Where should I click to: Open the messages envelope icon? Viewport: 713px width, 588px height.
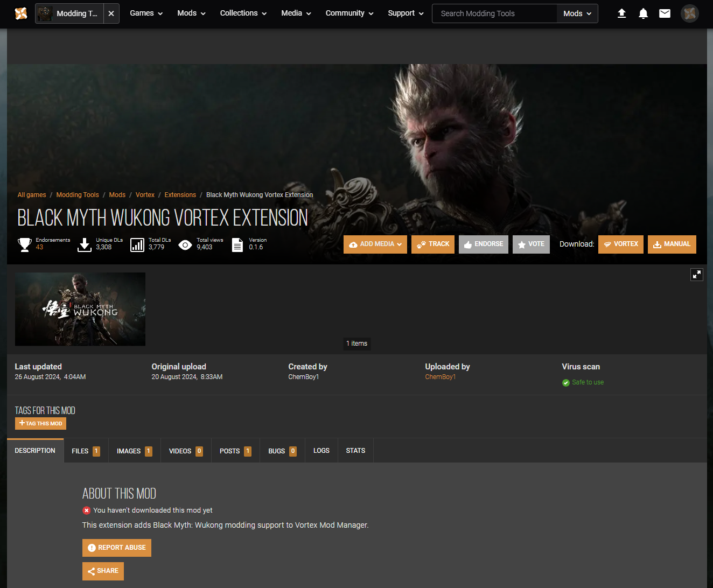tap(665, 13)
